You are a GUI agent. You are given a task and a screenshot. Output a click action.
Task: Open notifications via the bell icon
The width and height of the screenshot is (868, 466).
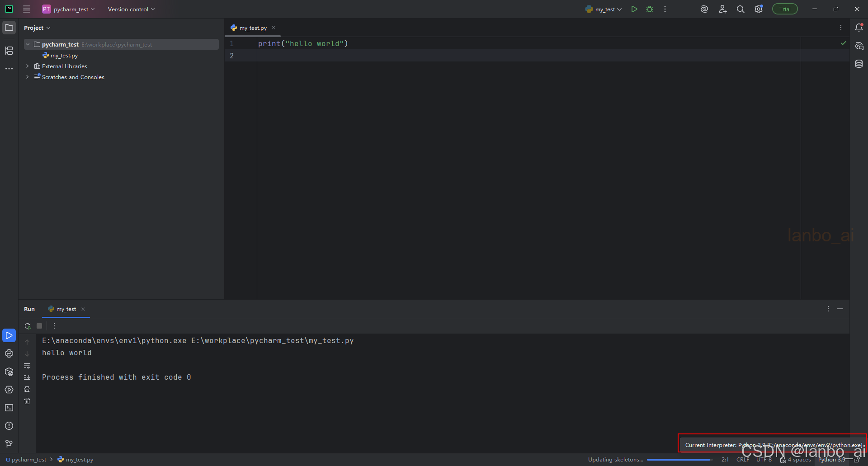tap(859, 28)
